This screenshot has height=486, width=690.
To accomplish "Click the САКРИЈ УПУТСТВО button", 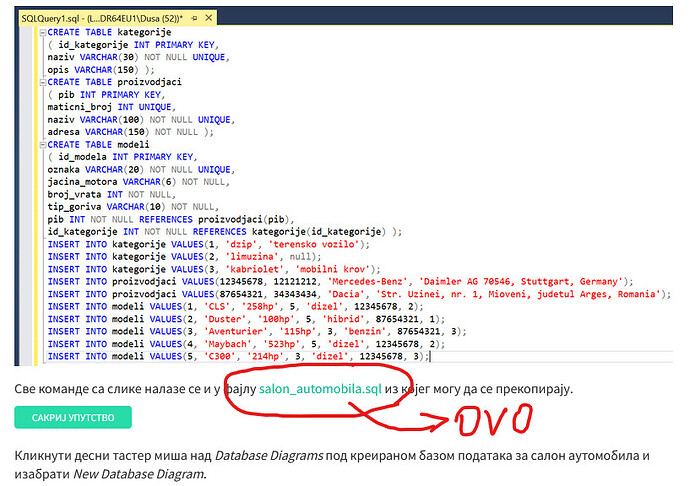I will (73, 417).
